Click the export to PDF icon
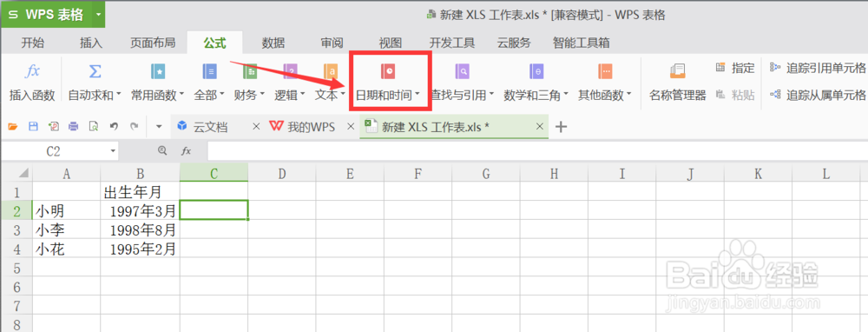 coord(54,127)
